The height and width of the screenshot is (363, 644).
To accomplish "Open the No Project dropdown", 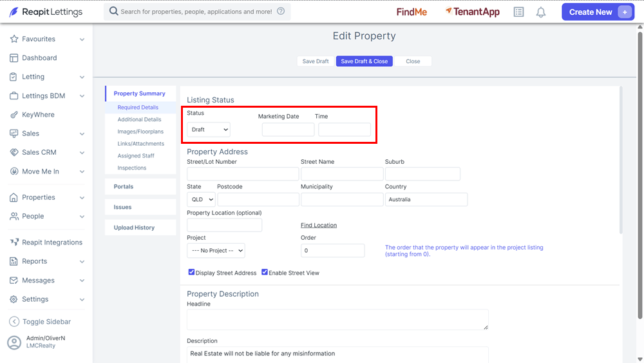I will coord(216,250).
